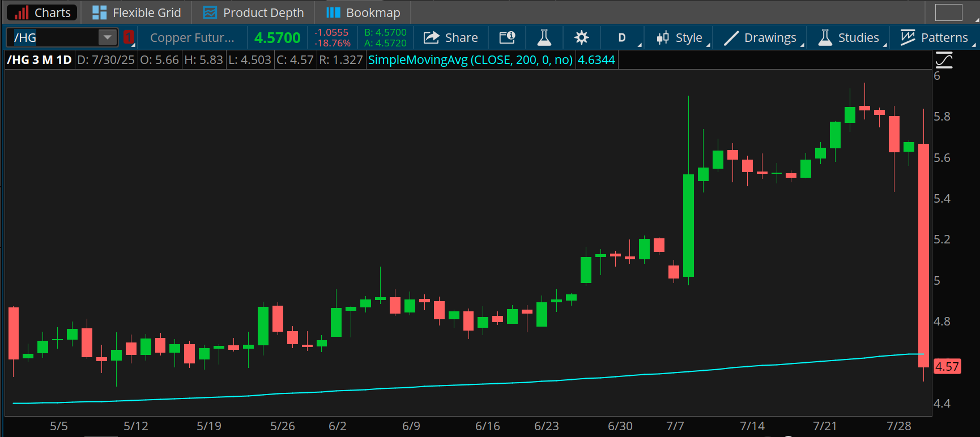Click the net change -1.0555 value

(331, 32)
